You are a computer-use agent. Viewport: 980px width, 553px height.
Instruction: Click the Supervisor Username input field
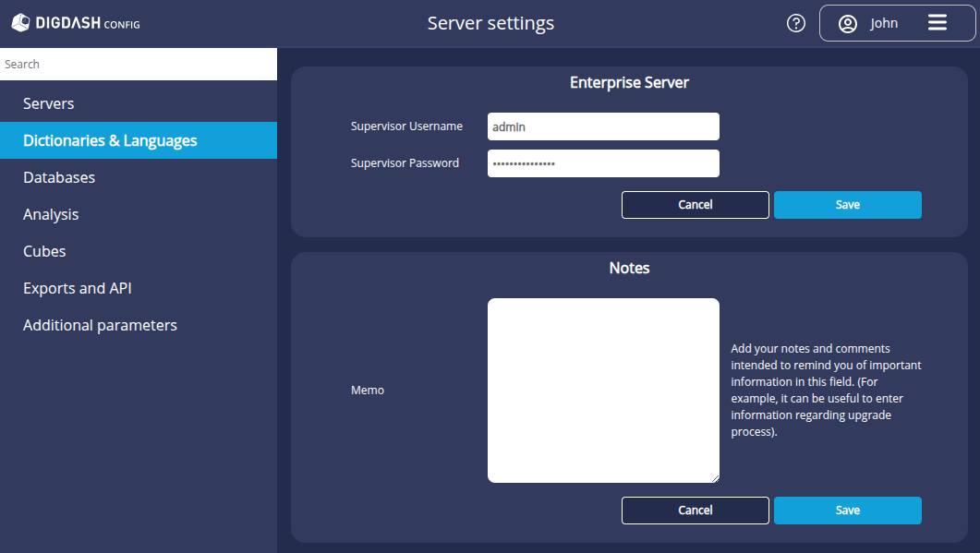(603, 126)
